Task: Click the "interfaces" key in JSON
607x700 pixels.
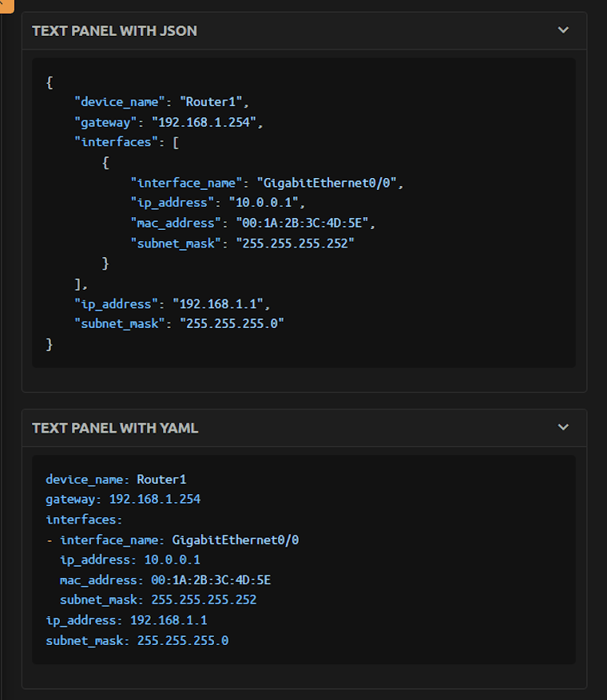Action: pos(116,142)
